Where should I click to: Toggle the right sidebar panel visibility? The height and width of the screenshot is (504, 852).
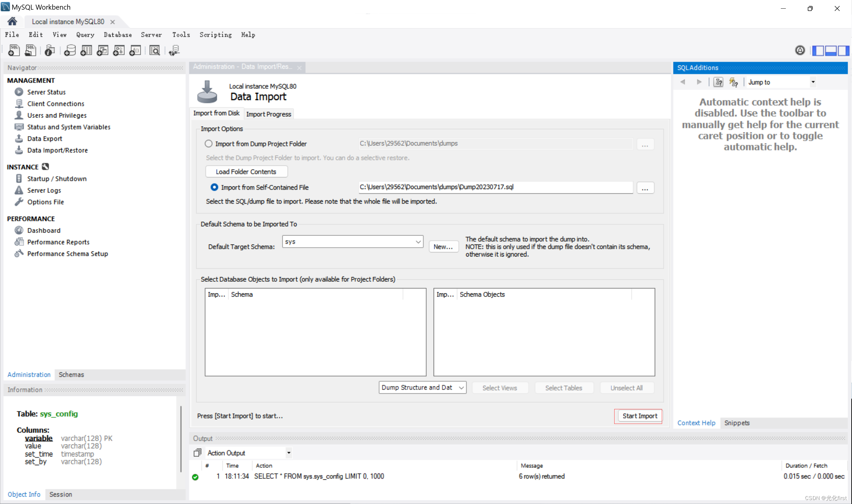(843, 50)
